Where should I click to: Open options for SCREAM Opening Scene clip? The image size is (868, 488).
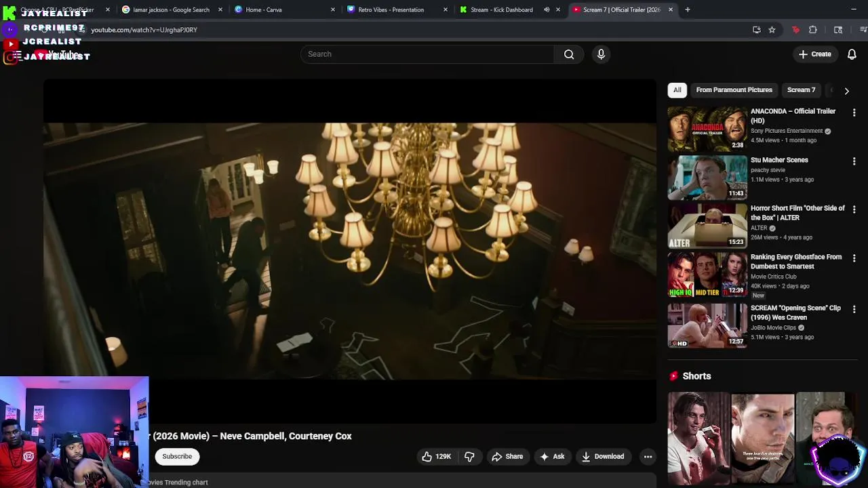tap(854, 309)
